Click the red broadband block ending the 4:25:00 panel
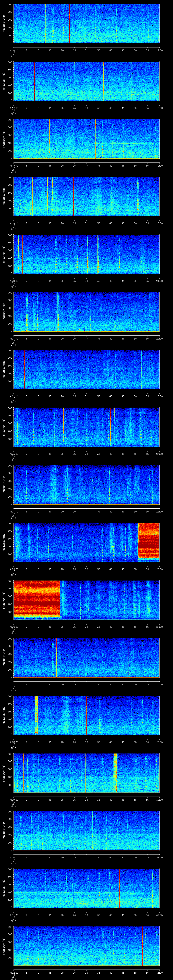173x980 pixels. (149, 541)
